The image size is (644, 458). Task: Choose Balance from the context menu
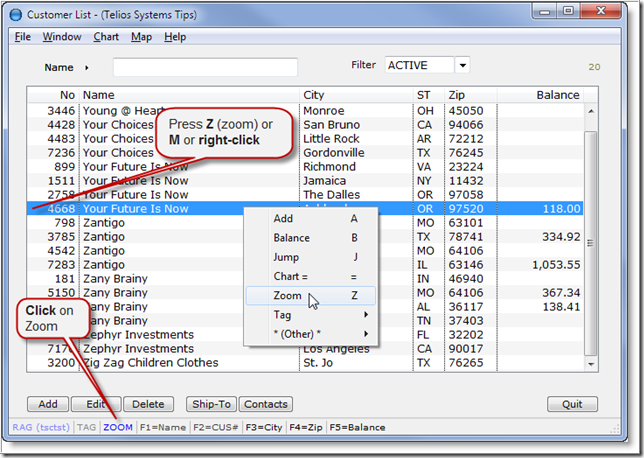291,238
